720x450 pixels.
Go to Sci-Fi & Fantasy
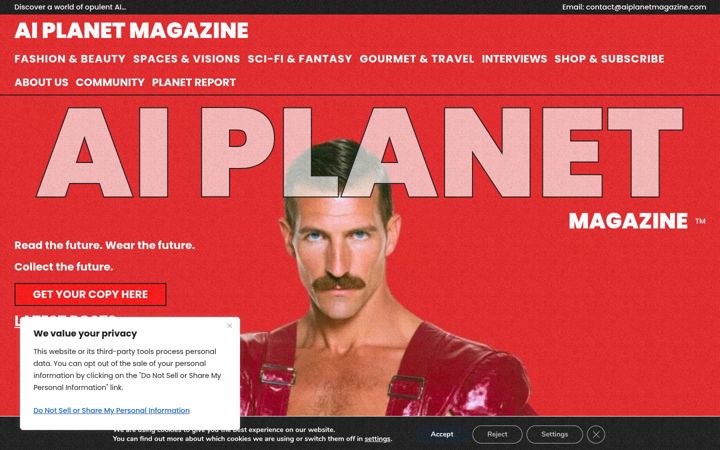[300, 59]
